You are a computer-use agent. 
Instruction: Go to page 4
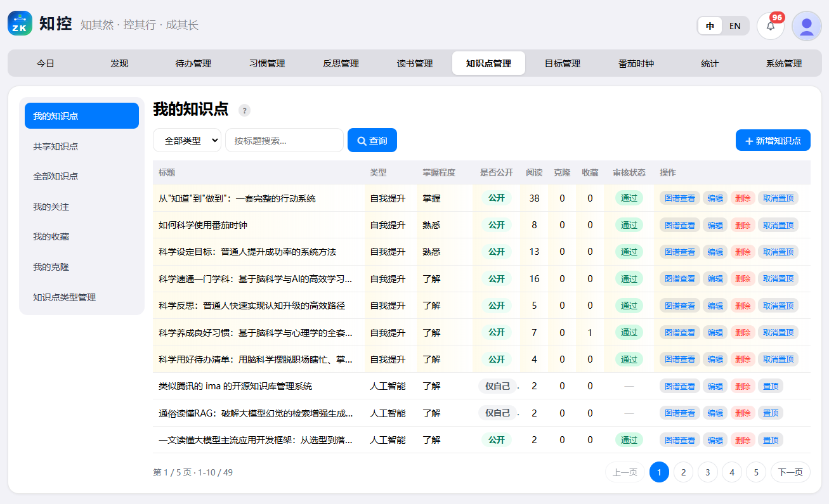pos(732,472)
